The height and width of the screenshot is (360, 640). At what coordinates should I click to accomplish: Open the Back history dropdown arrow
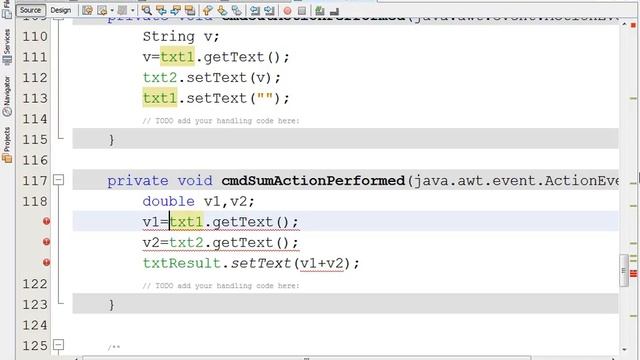[112, 11]
